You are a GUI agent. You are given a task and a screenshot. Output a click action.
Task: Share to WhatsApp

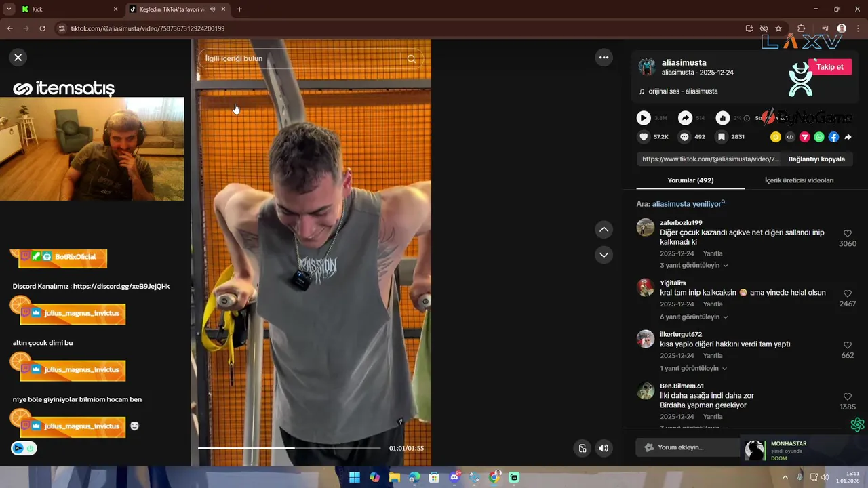click(819, 137)
